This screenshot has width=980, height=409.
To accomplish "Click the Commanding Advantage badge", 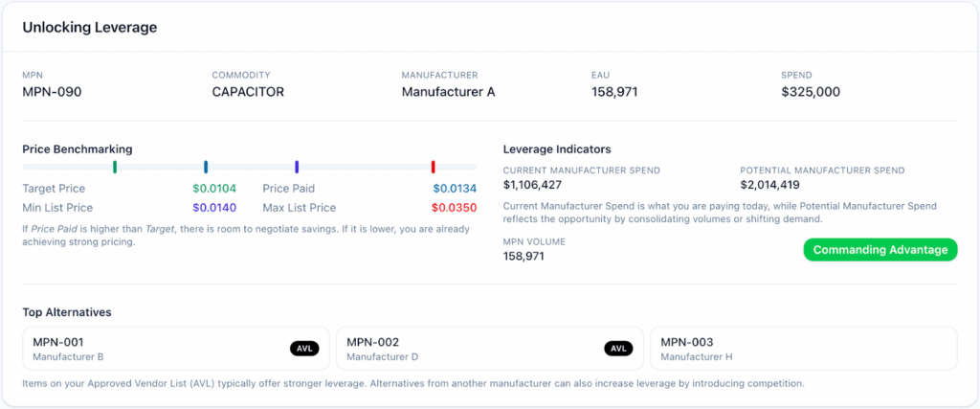I will tap(880, 250).
